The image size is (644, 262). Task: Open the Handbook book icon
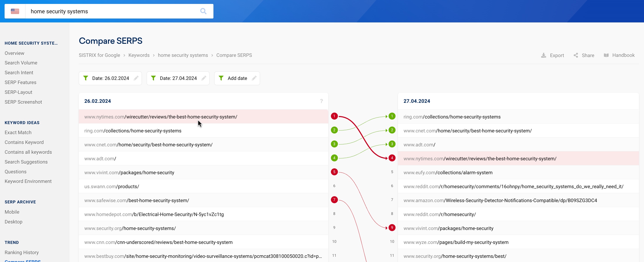click(606, 55)
